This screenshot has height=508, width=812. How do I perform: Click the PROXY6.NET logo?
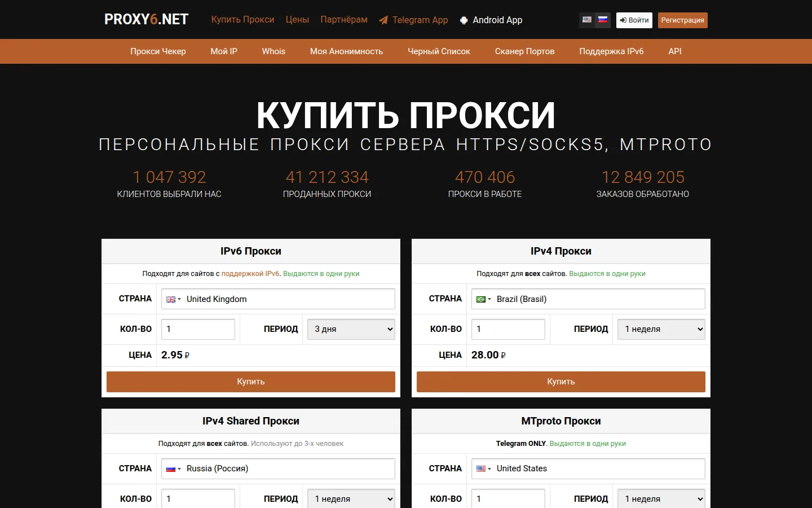coord(146,20)
